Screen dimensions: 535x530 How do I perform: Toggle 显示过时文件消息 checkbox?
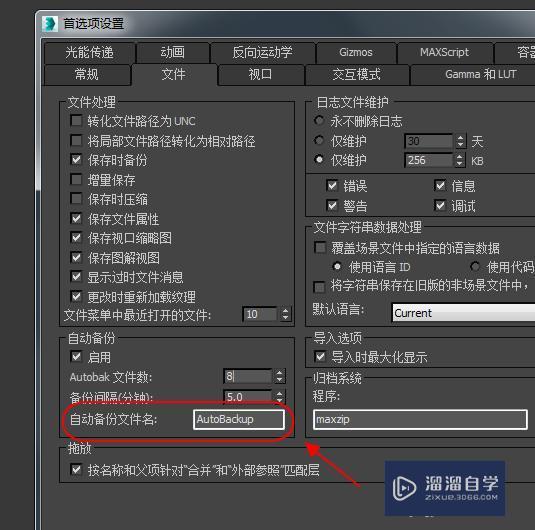click(76, 277)
